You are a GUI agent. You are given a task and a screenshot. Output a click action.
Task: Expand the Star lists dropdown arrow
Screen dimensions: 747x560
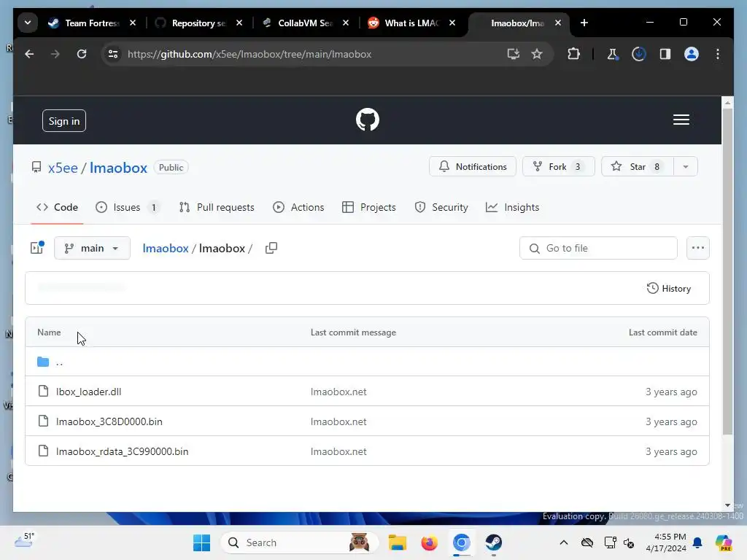pyautogui.click(x=686, y=167)
